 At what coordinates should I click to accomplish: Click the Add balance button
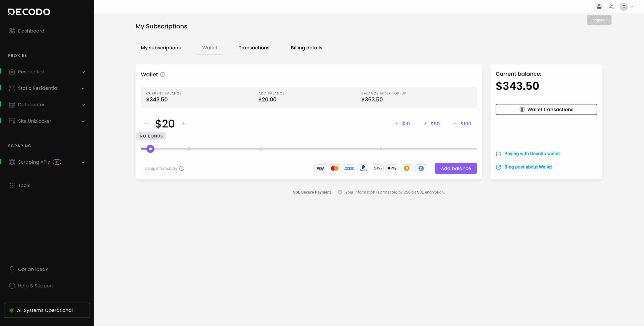(456, 168)
